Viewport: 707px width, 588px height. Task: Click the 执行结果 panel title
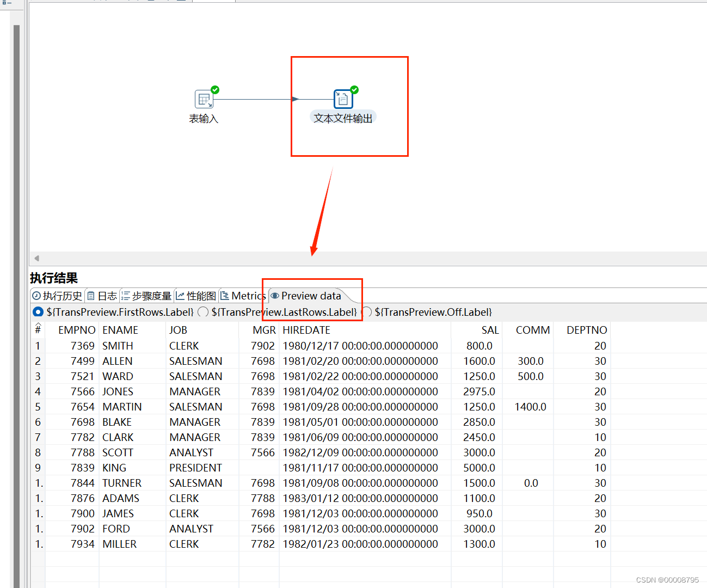click(54, 278)
